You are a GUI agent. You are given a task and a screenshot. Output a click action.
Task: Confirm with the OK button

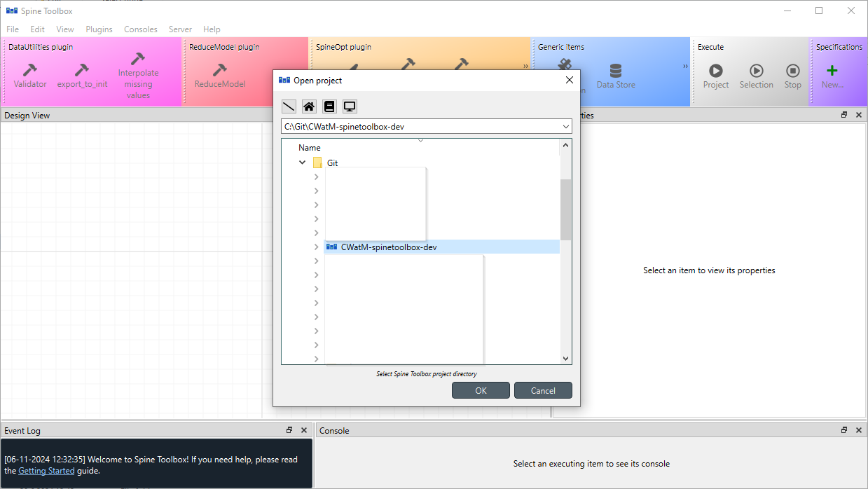point(481,390)
